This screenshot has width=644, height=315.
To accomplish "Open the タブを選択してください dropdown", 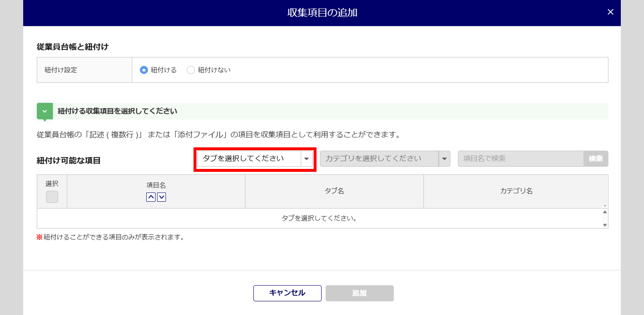I will 255,159.
